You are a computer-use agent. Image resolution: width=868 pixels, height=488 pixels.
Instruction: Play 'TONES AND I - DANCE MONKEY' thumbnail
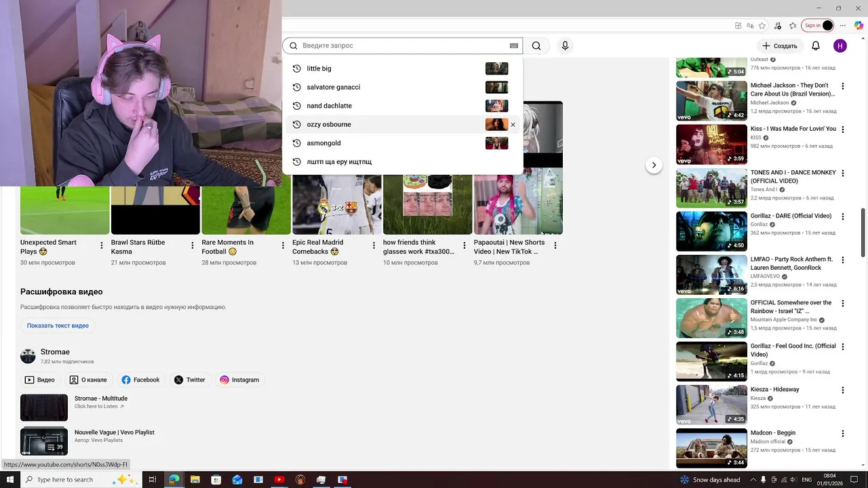711,188
